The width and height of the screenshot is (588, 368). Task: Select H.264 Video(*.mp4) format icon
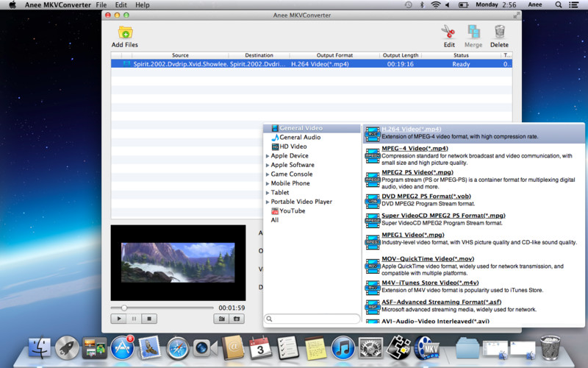click(x=373, y=134)
